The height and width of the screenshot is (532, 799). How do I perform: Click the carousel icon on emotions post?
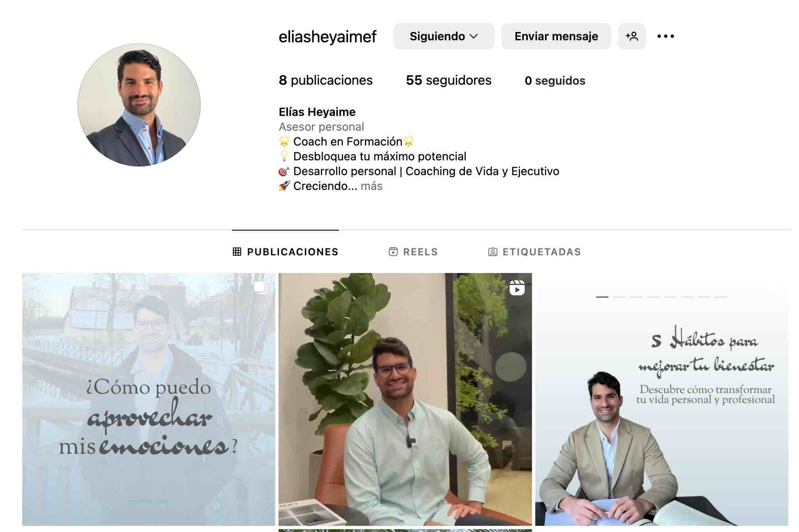pyautogui.click(x=260, y=287)
